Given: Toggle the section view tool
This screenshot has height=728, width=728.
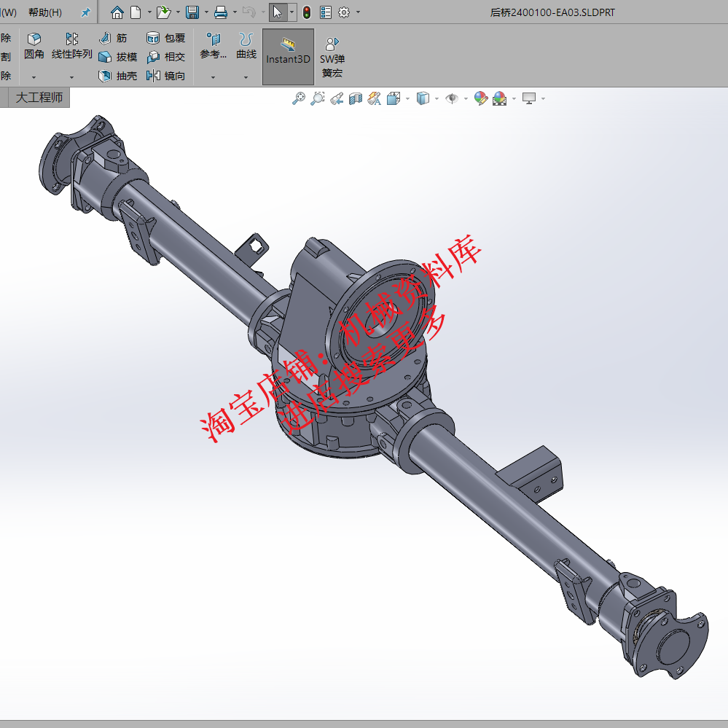Looking at the screenshot, I should tap(354, 98).
